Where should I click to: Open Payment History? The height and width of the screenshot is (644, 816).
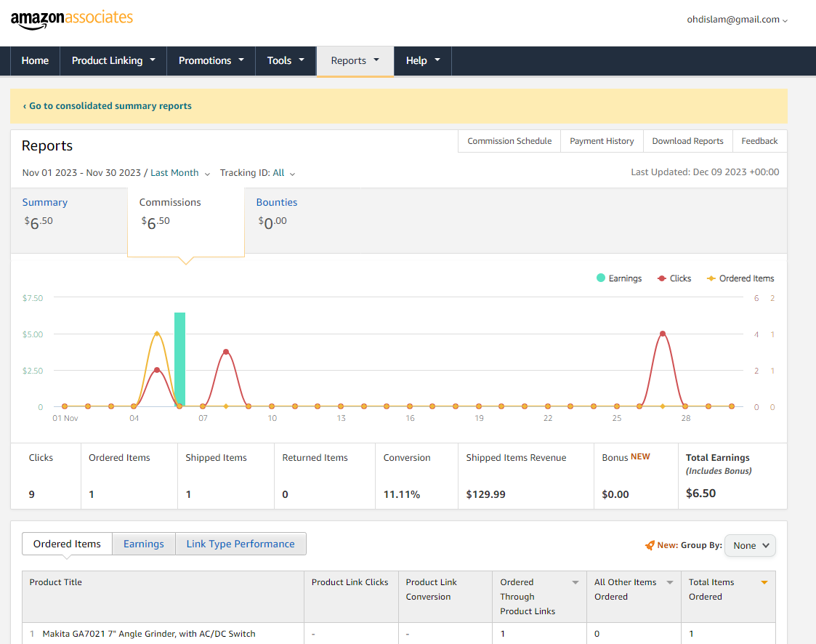pos(602,141)
